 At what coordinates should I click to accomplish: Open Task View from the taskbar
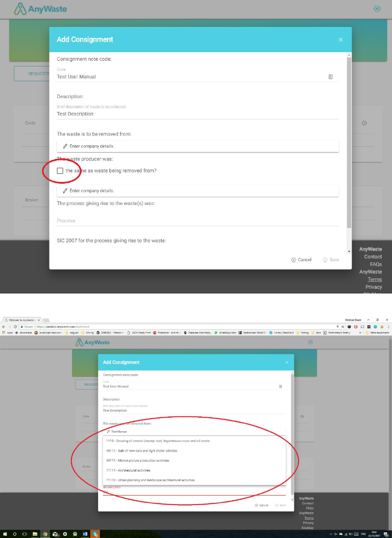point(25,534)
